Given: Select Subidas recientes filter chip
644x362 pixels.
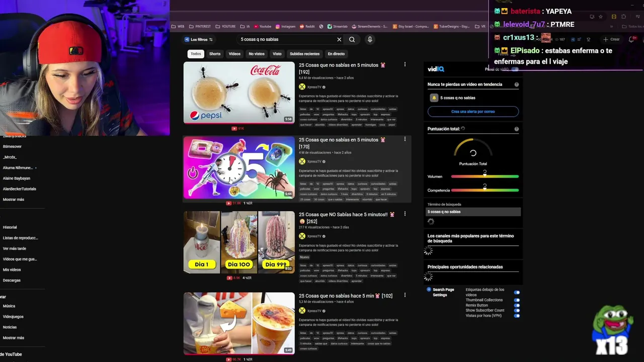Looking at the screenshot, I should 304,54.
